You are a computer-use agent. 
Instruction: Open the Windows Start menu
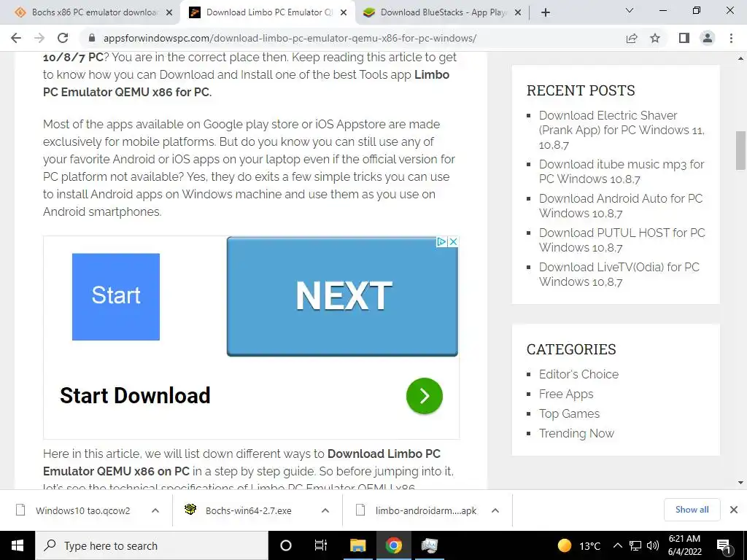[18, 545]
